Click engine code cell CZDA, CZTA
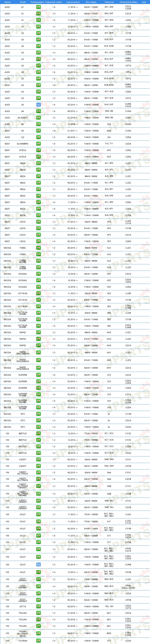The height and width of the screenshot is (644, 150). pyautogui.click(x=128, y=606)
